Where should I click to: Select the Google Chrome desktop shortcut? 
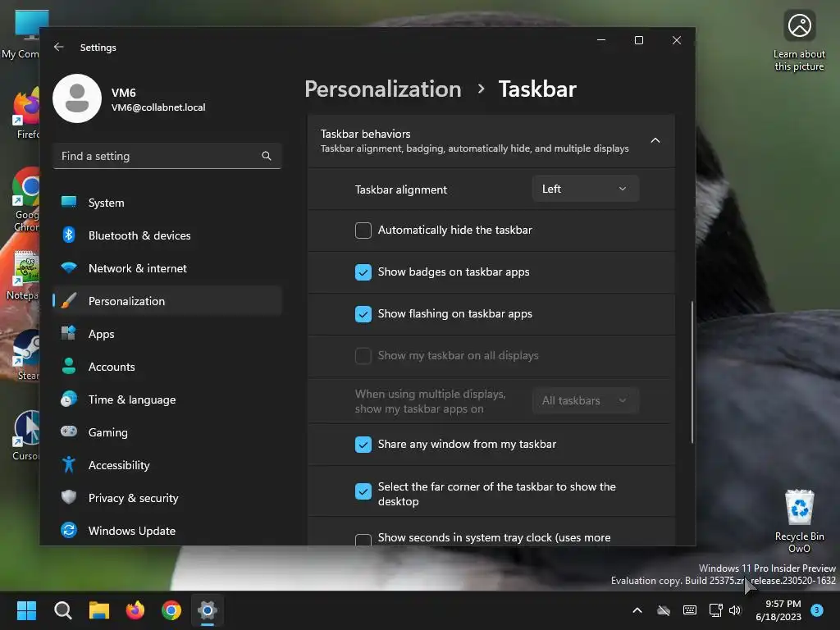tap(24, 200)
